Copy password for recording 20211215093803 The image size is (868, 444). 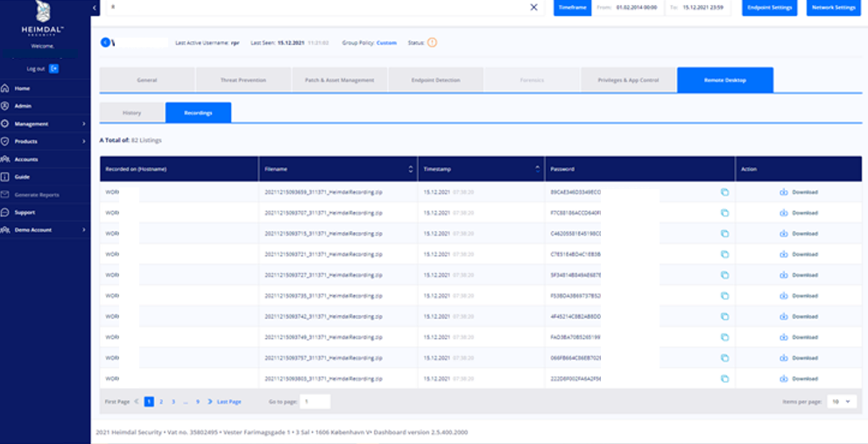(x=724, y=378)
